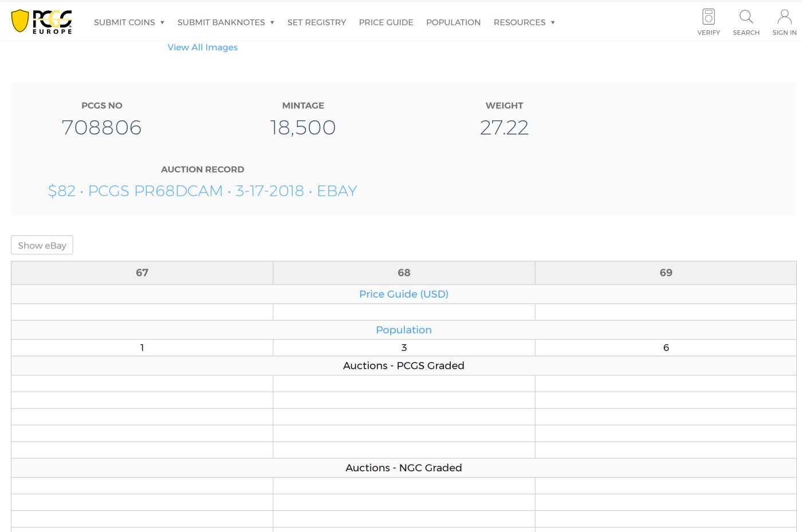The image size is (802, 532).
Task: Click the Sign In person icon
Action: 784,17
